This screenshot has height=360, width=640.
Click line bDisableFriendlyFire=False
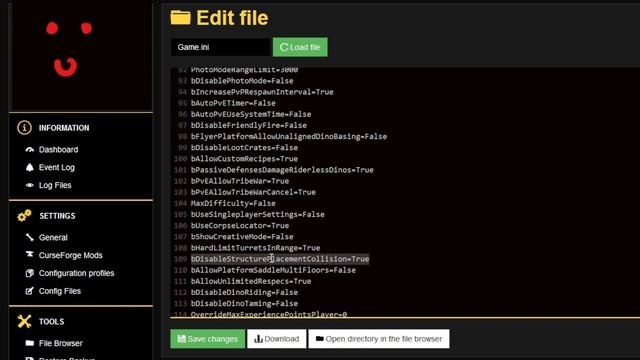[249, 125]
